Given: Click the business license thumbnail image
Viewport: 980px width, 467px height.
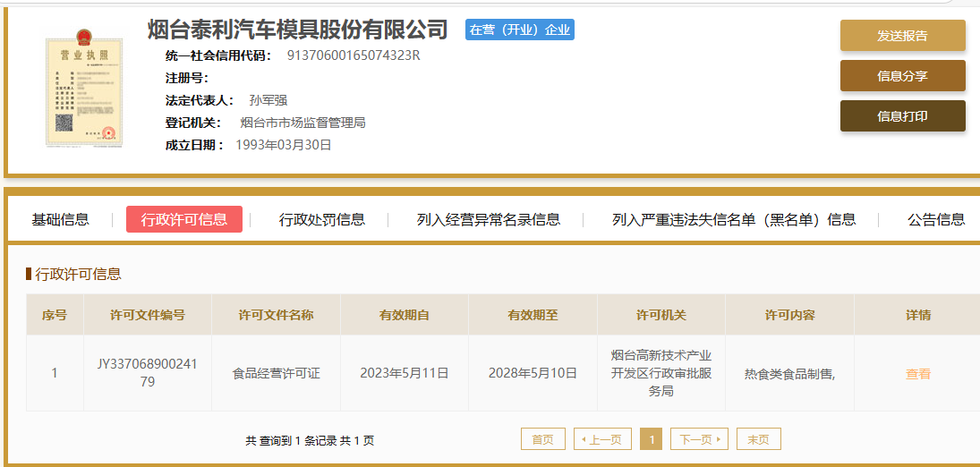Looking at the screenshot, I should [x=84, y=88].
